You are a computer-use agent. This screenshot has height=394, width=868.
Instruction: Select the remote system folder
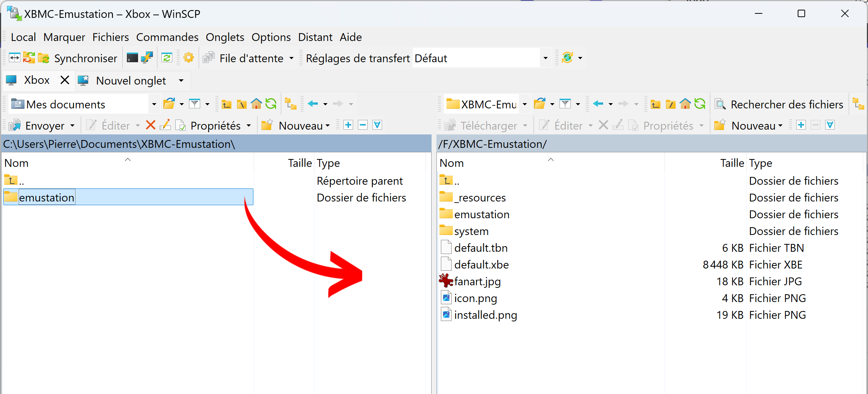point(464,231)
